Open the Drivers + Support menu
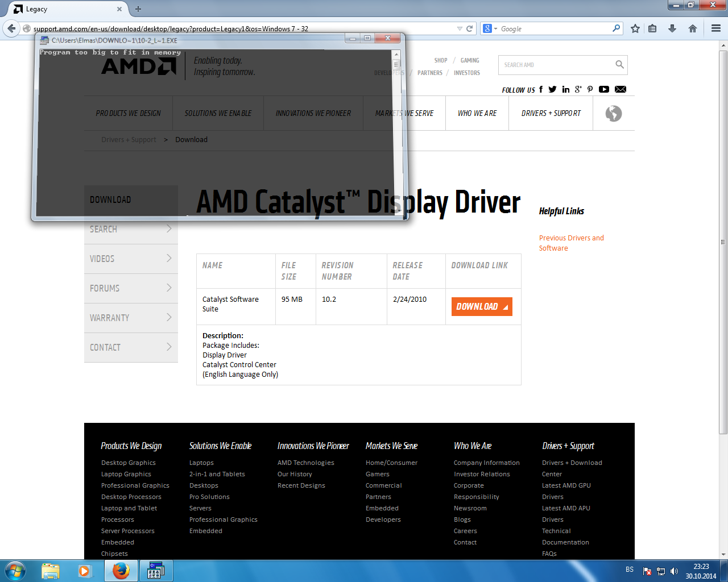This screenshot has width=728, height=582. point(551,113)
